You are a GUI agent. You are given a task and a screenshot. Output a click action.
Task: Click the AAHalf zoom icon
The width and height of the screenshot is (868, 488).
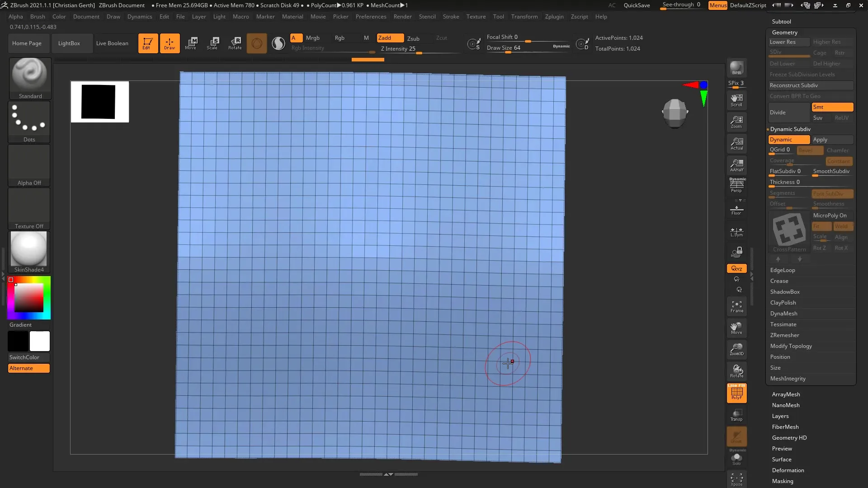(x=736, y=165)
